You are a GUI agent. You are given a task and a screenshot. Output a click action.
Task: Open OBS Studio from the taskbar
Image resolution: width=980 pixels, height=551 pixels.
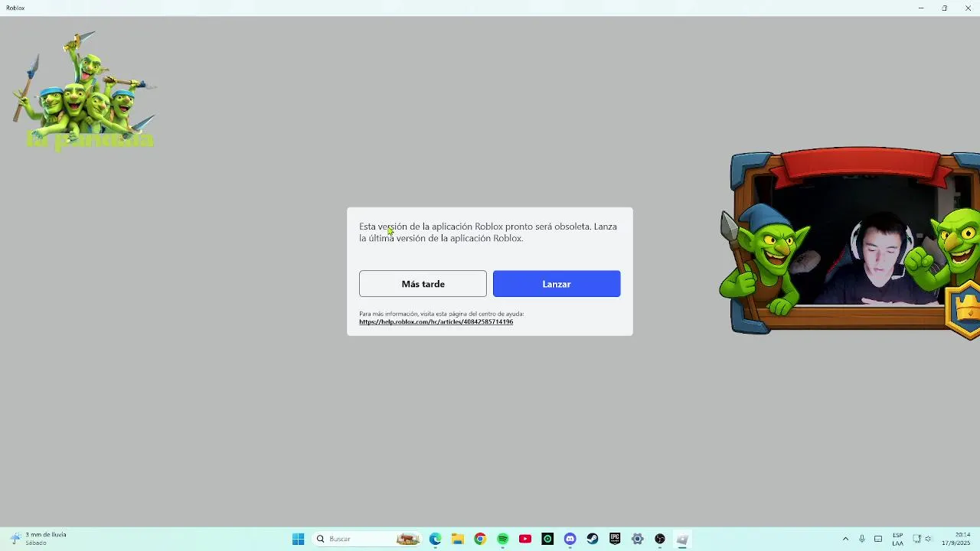[x=660, y=539]
